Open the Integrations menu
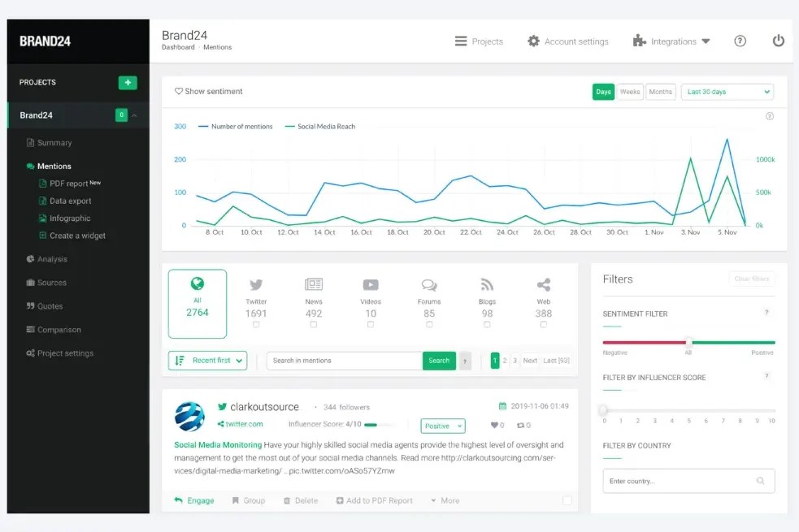 (671, 41)
